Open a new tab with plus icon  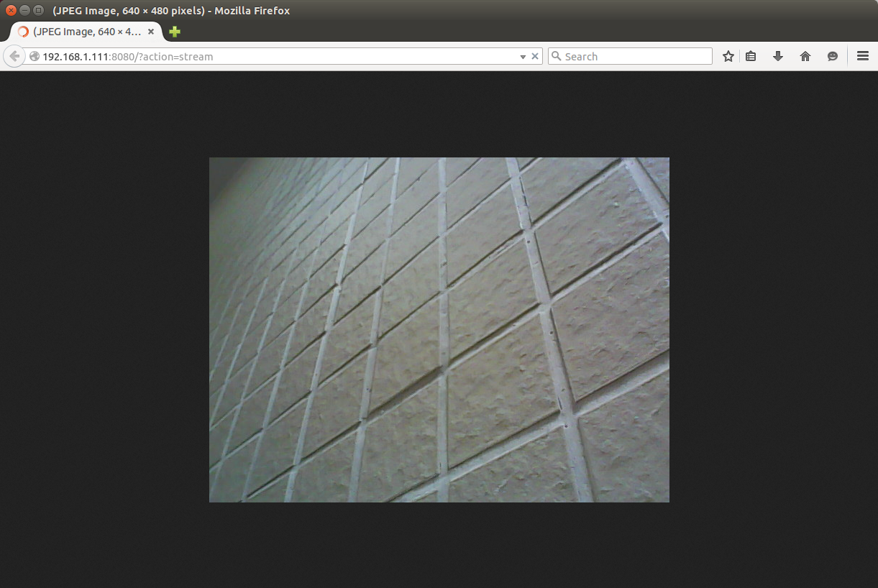point(175,32)
